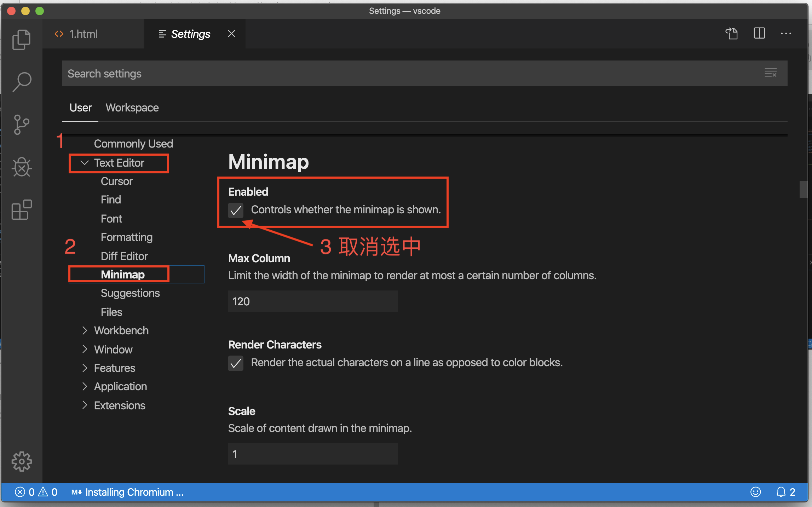Open the Run and Debug icon
The height and width of the screenshot is (507, 812).
tap(22, 167)
